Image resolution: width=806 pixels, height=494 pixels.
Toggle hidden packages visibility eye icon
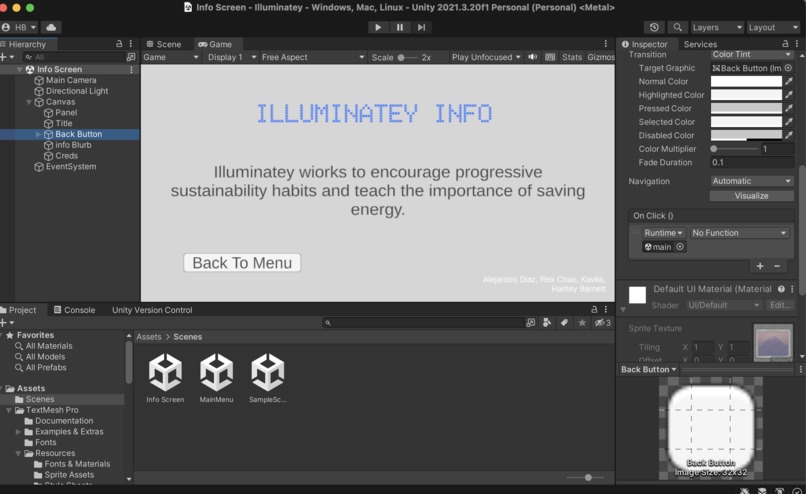(602, 323)
